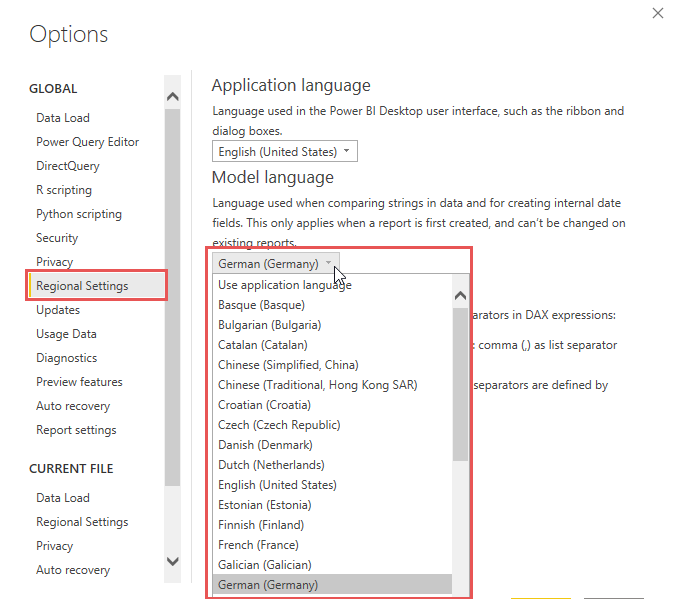Select highlighted German (Germany) list entry
This screenshot has height=599, width=673.
point(332,585)
